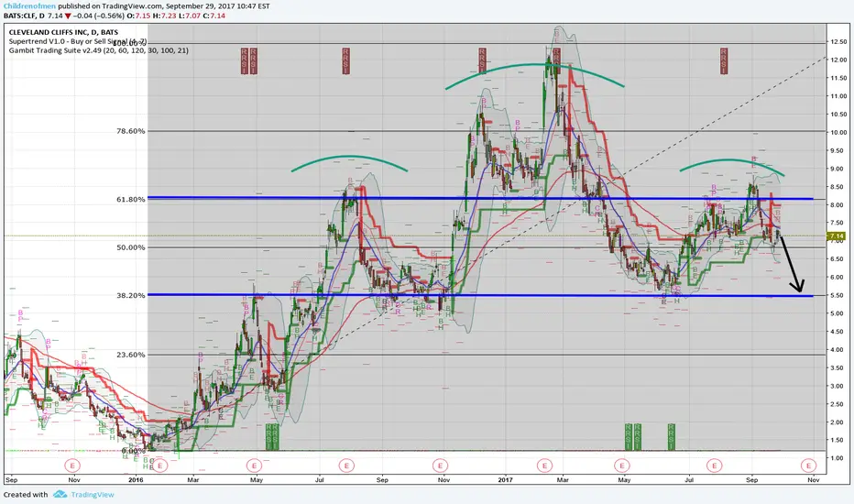Screen dimensions: 854x504
Task: Click the 78.60% Fibonacci level label
Action: tap(131, 131)
